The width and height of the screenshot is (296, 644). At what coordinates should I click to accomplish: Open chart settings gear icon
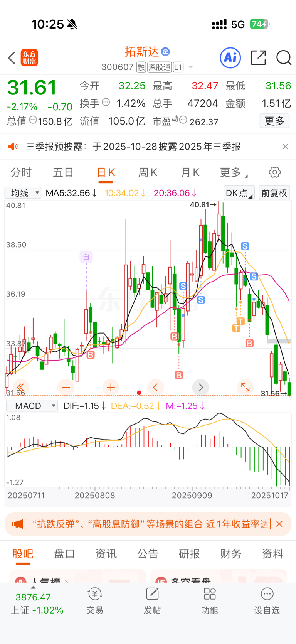[x=275, y=172]
